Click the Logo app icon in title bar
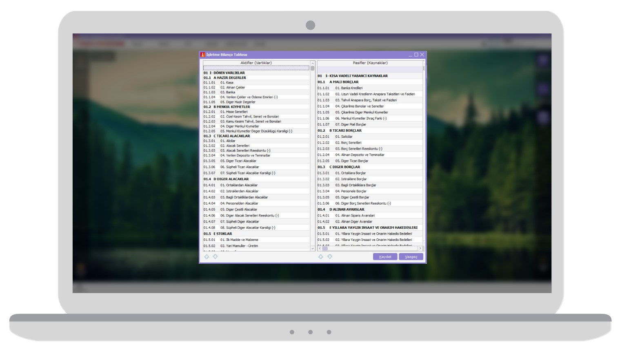620x364 pixels. tap(203, 55)
